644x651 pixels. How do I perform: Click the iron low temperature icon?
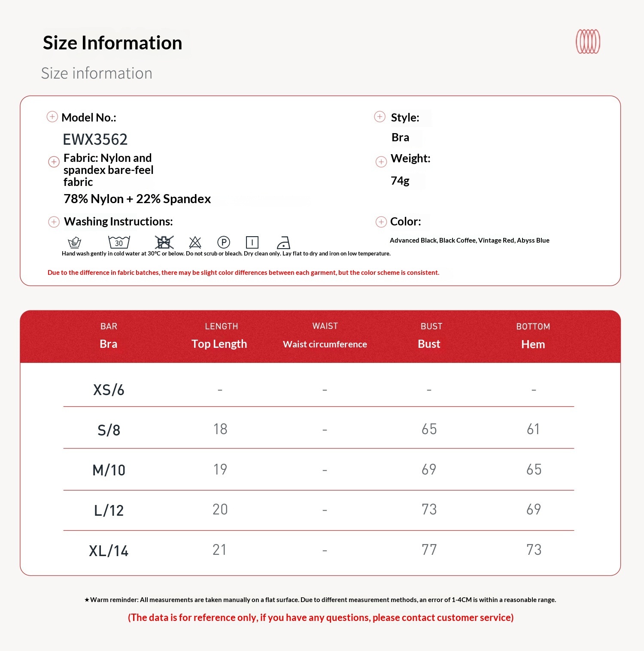pyautogui.click(x=283, y=243)
